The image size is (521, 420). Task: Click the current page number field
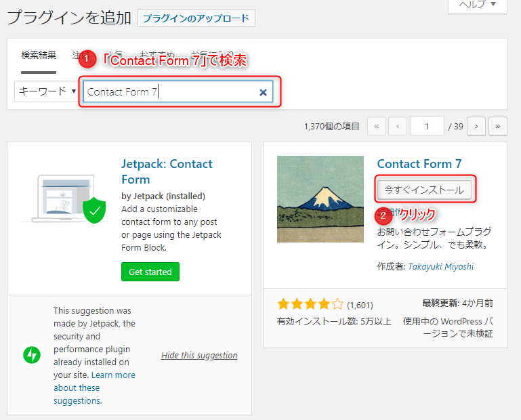click(x=427, y=126)
